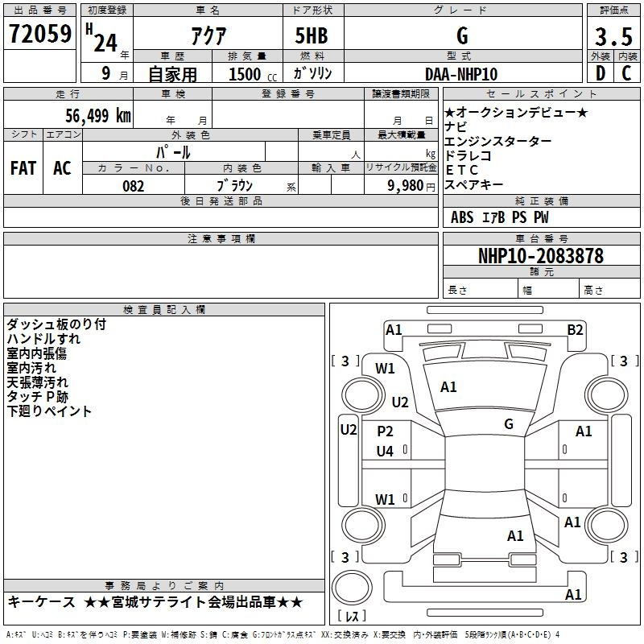Click the ダッシュ板のり付 inspector note
The height and width of the screenshot is (644, 644).
(56, 324)
